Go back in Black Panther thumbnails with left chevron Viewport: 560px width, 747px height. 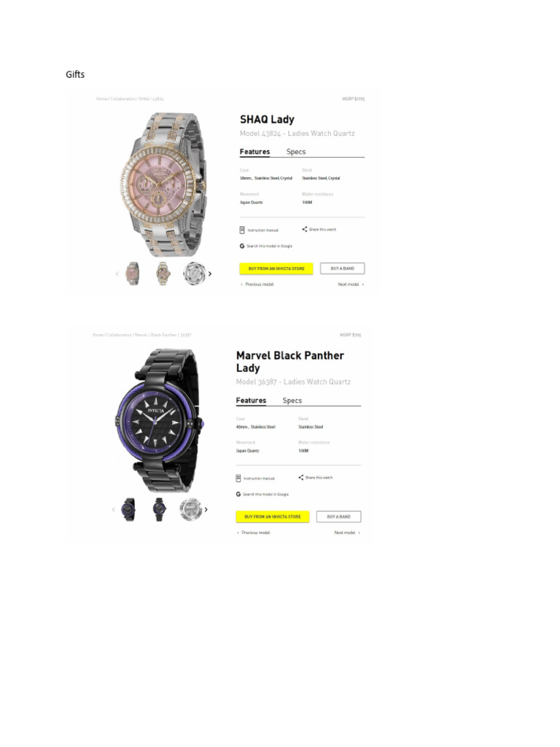pos(113,509)
